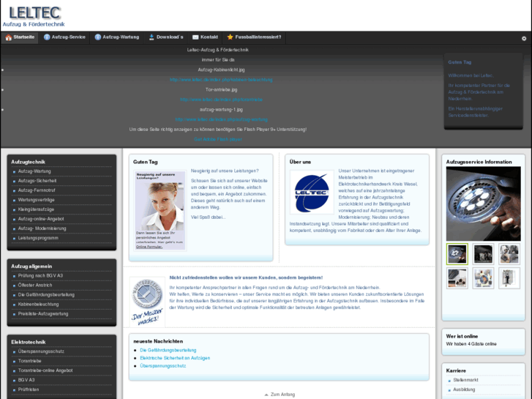Open Die Gefährdungsbeurteilung under neueste Nachrichten
532x399 pixels.
click(x=168, y=350)
